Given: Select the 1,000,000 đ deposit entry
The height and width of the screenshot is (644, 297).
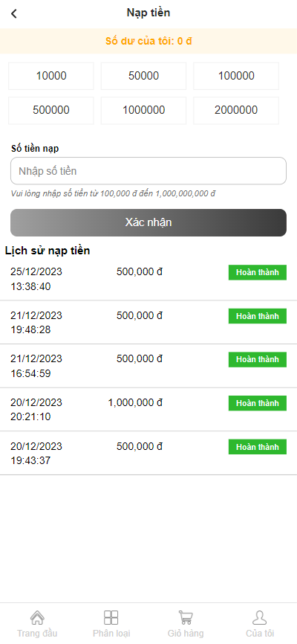Looking at the screenshot, I should (148, 410).
